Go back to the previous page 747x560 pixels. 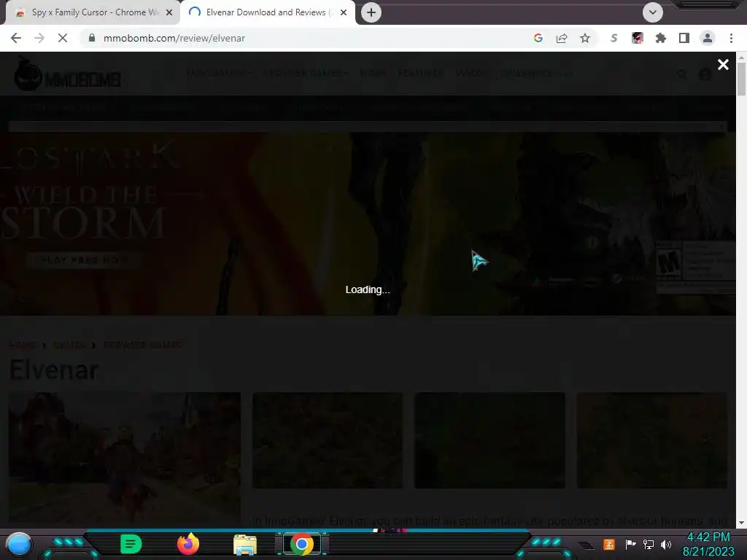click(x=16, y=38)
